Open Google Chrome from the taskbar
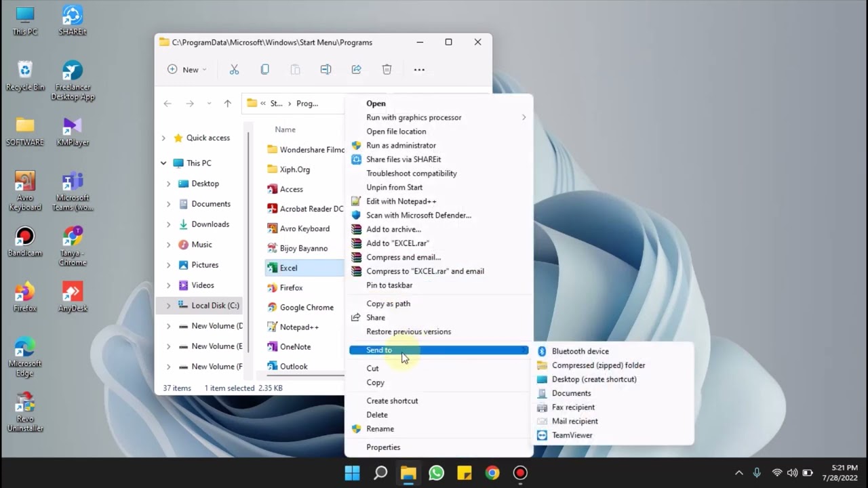The height and width of the screenshot is (488, 868). coord(492,472)
